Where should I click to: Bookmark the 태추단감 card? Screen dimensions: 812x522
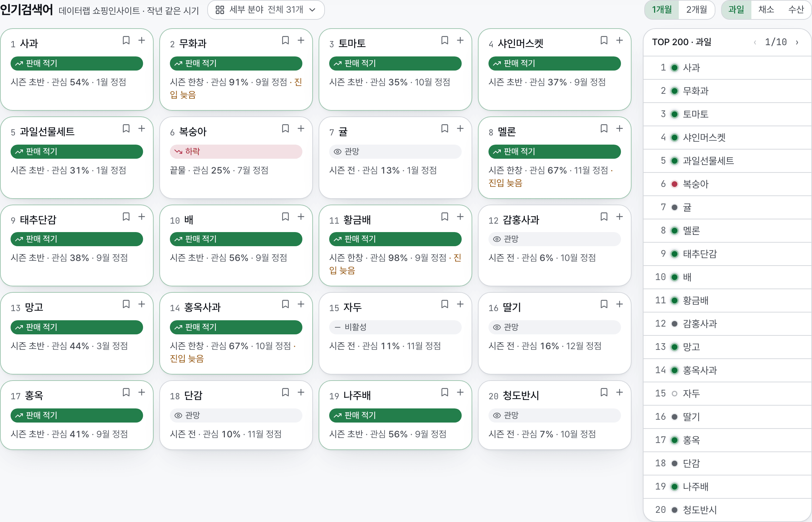pyautogui.click(x=126, y=217)
